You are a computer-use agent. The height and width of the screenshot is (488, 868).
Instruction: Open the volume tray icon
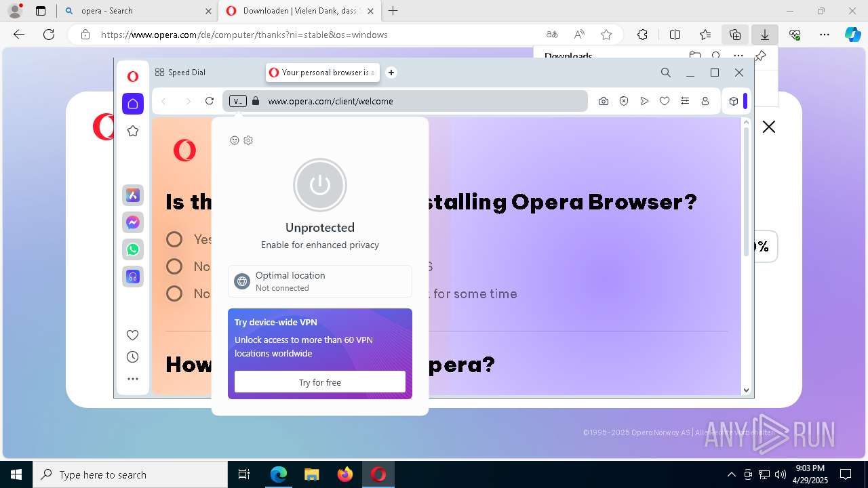[781, 474]
